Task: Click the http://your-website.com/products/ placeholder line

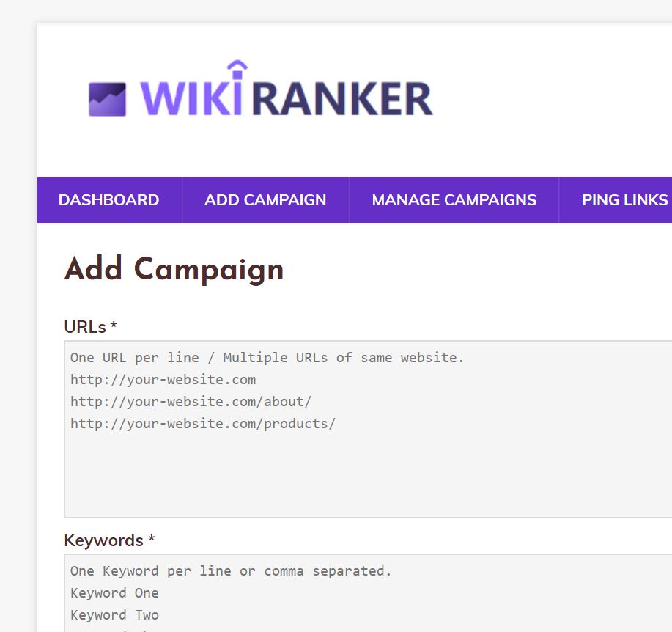Action: (203, 424)
